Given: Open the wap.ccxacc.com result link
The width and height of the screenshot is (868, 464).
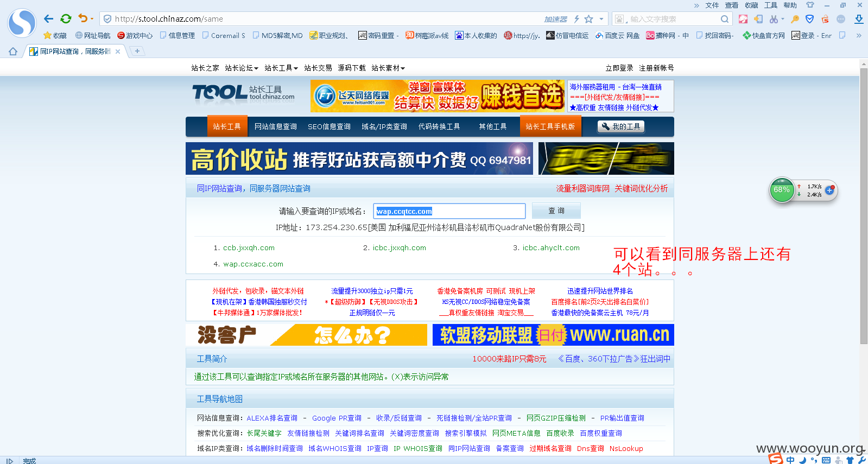Looking at the screenshot, I should pyautogui.click(x=253, y=264).
